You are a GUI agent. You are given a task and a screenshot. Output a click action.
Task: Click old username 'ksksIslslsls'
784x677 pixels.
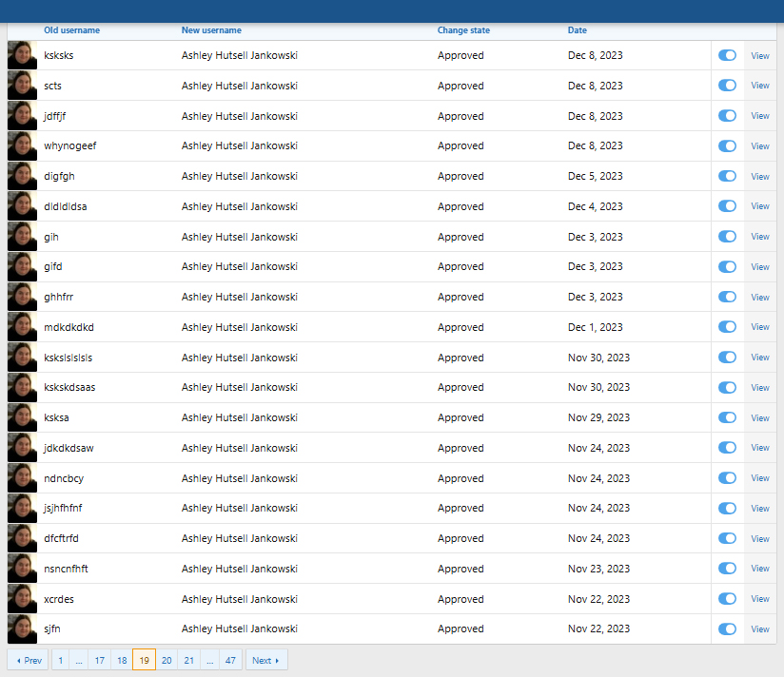click(68, 358)
